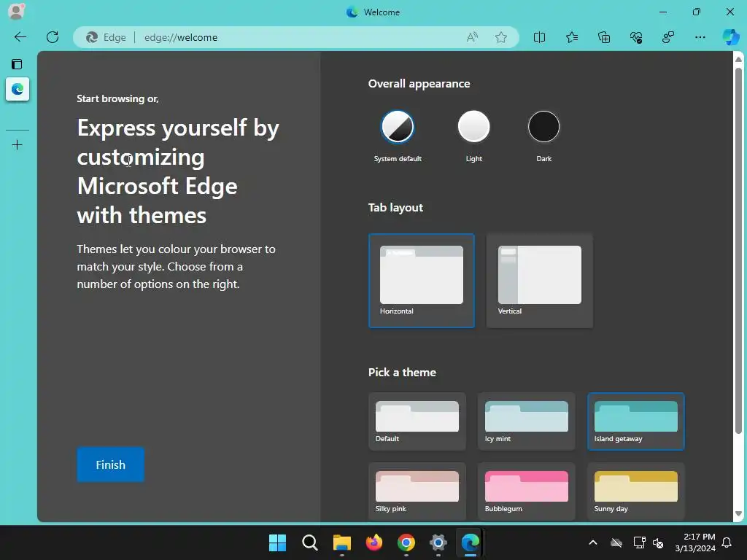Open the Favorites list icon
This screenshot has width=747, height=560.
click(x=572, y=37)
